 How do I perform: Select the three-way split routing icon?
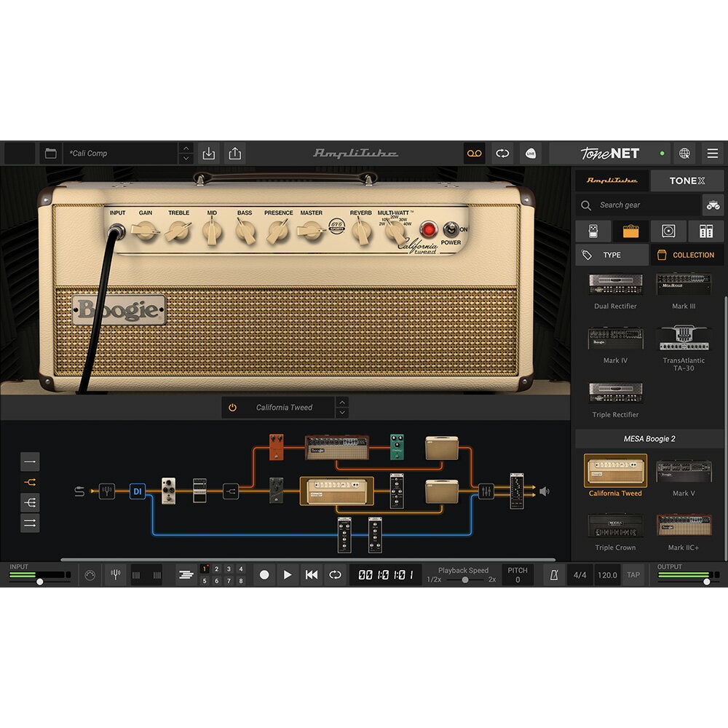pyautogui.click(x=30, y=502)
